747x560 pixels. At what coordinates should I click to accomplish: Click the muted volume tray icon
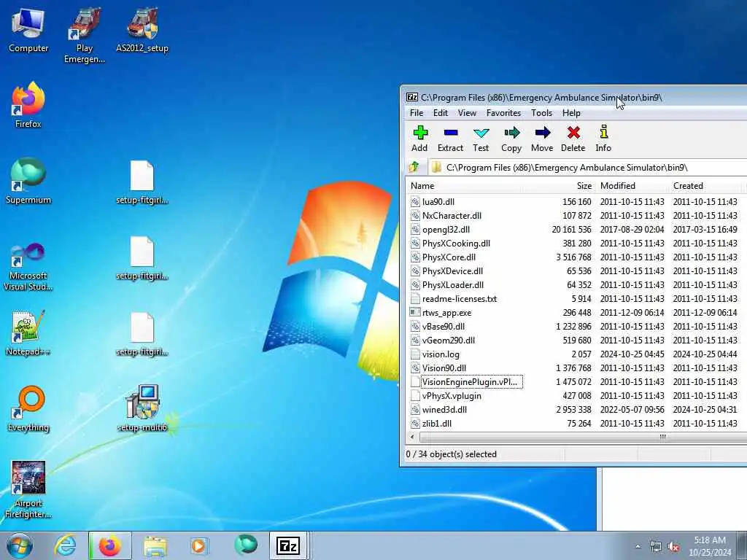coord(673,546)
